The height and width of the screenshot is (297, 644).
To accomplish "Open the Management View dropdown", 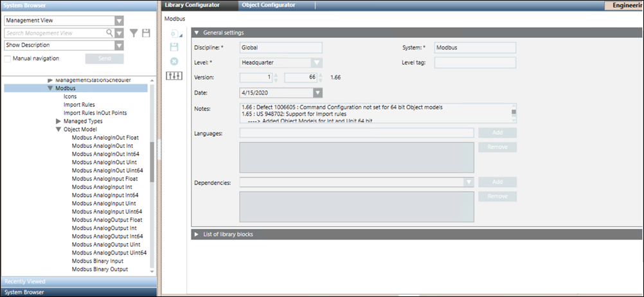I will click(x=119, y=20).
